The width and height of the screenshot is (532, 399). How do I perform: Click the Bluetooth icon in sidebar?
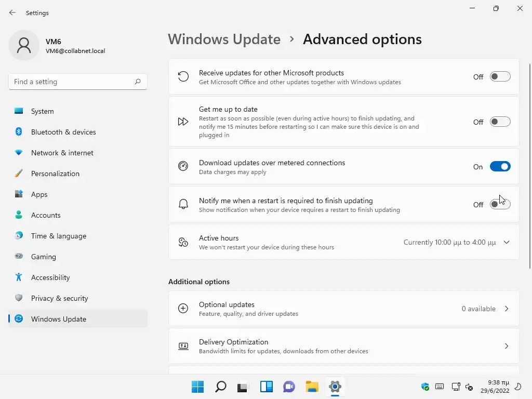tap(19, 131)
